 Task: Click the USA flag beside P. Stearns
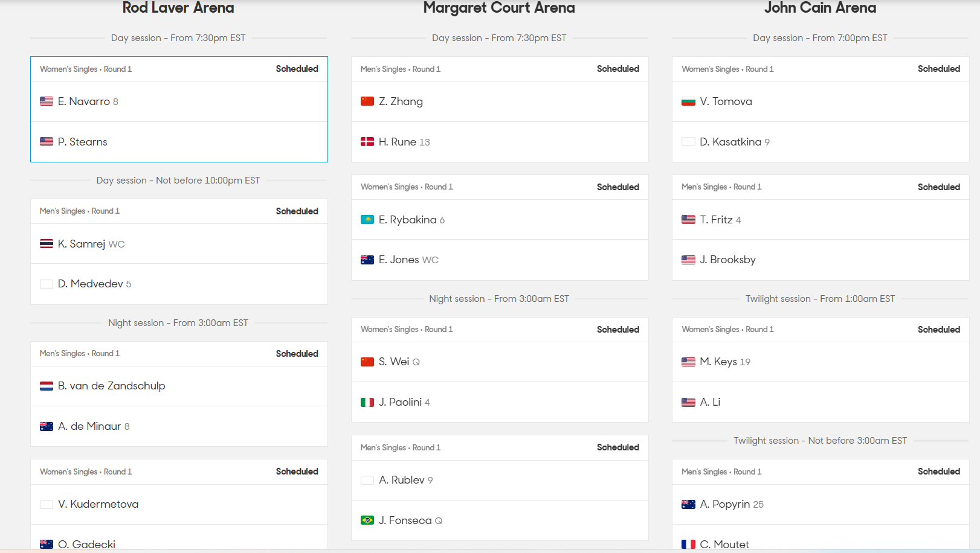(x=47, y=142)
